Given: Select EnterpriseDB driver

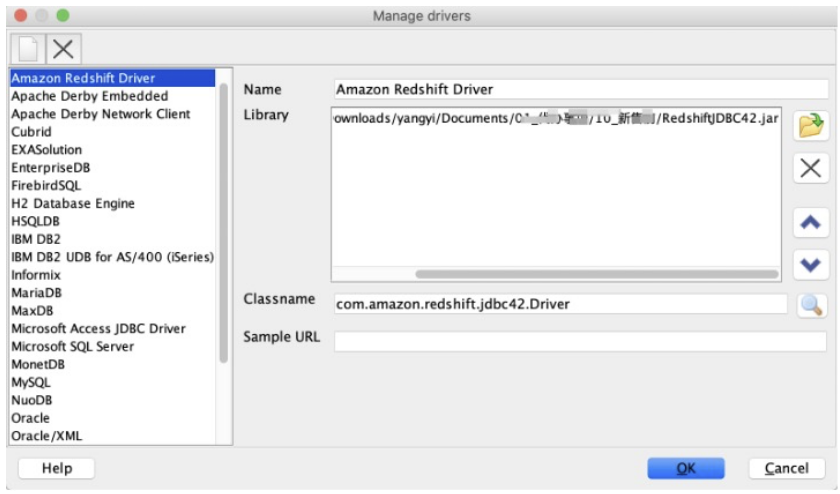Looking at the screenshot, I should coord(112,168).
